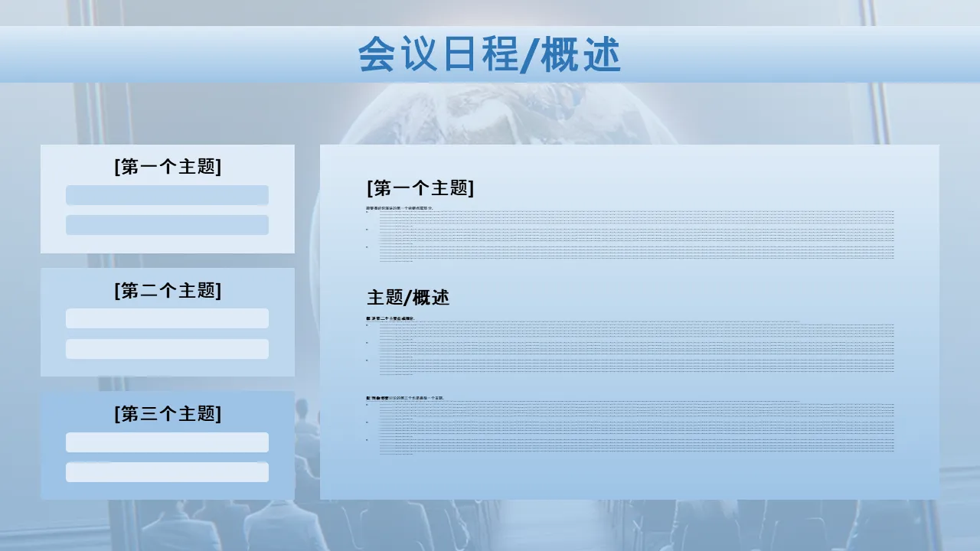The height and width of the screenshot is (551, 980).
Task: Click the last bullet paragraph above 主题/概述 heading
Action: tap(635, 253)
